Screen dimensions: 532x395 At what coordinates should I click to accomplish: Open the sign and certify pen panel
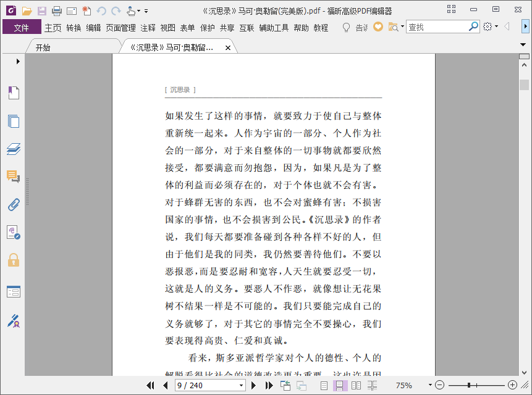coord(14,321)
